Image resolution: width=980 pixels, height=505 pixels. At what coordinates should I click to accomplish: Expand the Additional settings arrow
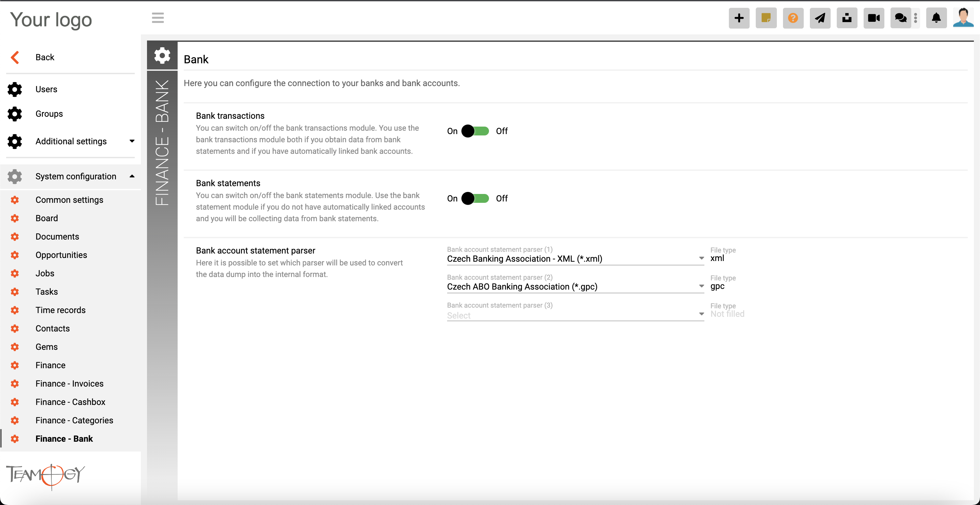tap(132, 141)
